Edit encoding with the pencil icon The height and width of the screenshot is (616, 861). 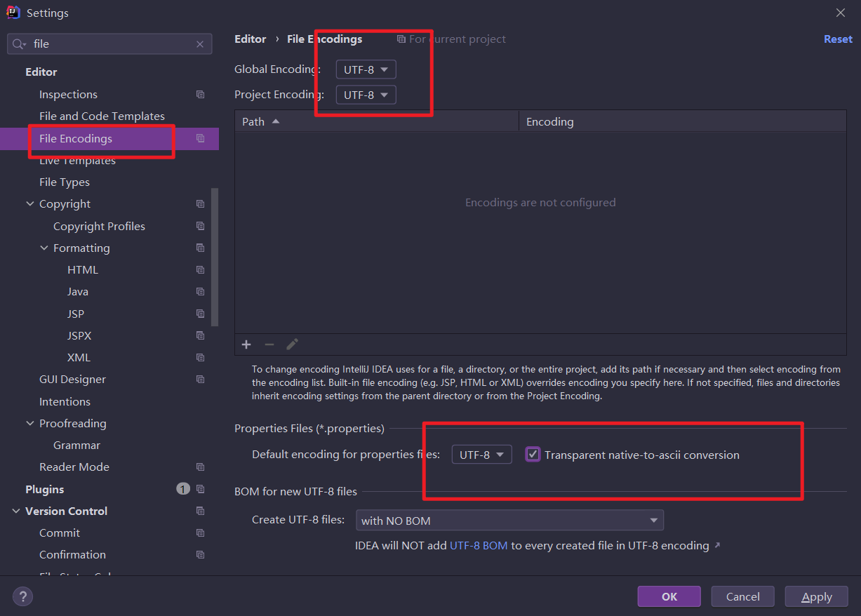point(292,344)
